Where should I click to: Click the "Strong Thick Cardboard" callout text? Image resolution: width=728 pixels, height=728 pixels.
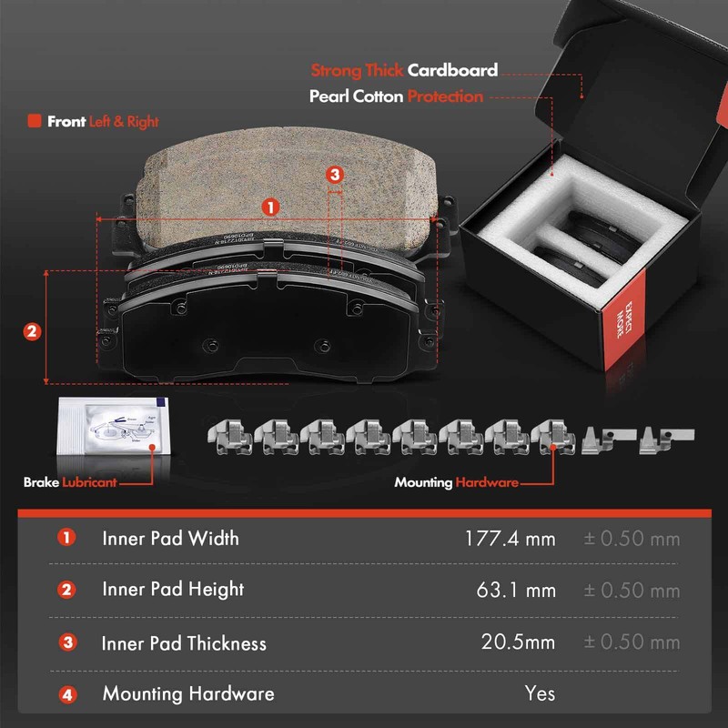click(x=404, y=70)
